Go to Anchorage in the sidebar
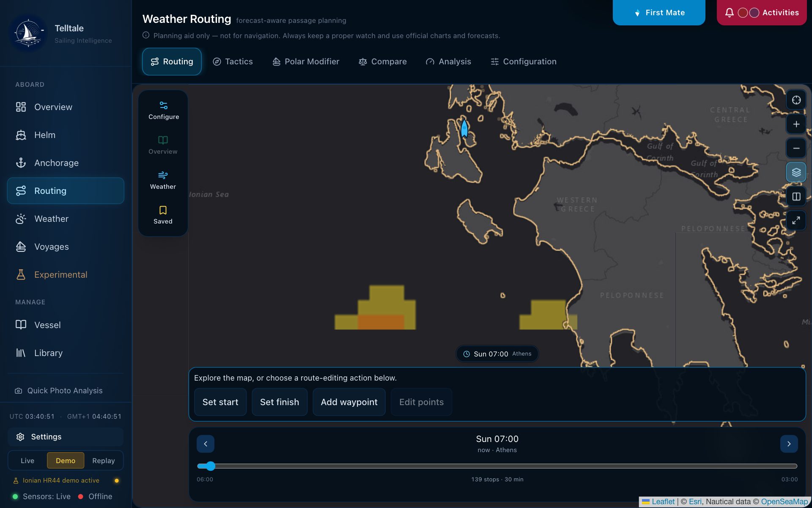Viewport: 812px width, 508px height. 66,163
